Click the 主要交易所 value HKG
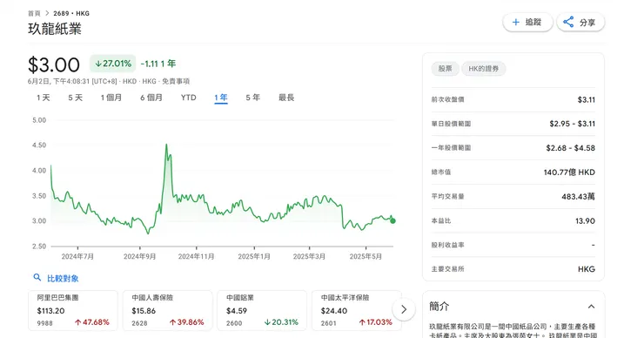This screenshot has height=338, width=644. point(587,269)
